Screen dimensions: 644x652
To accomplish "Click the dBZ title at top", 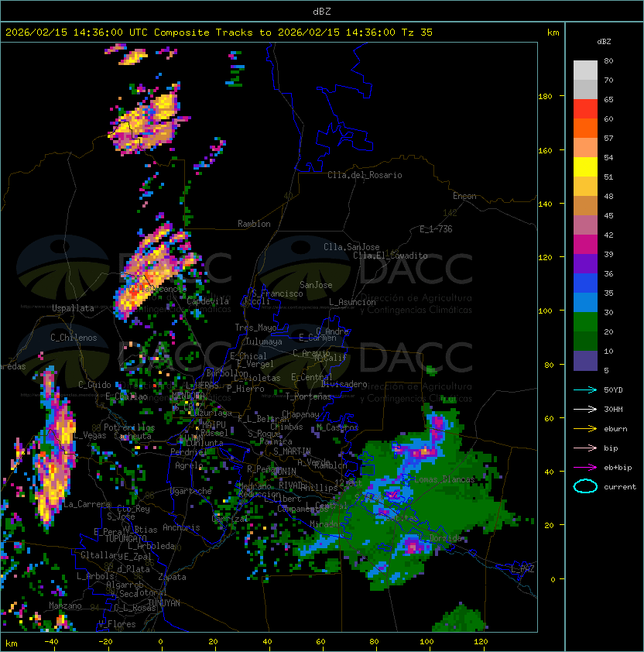I will (x=322, y=12).
